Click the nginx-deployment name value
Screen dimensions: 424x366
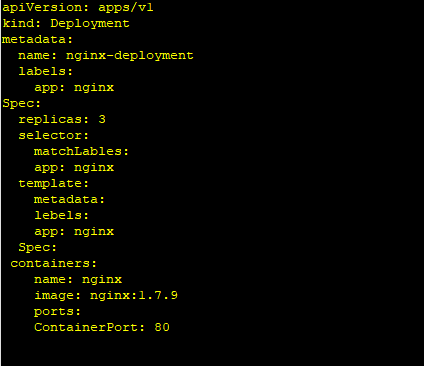tap(130, 56)
